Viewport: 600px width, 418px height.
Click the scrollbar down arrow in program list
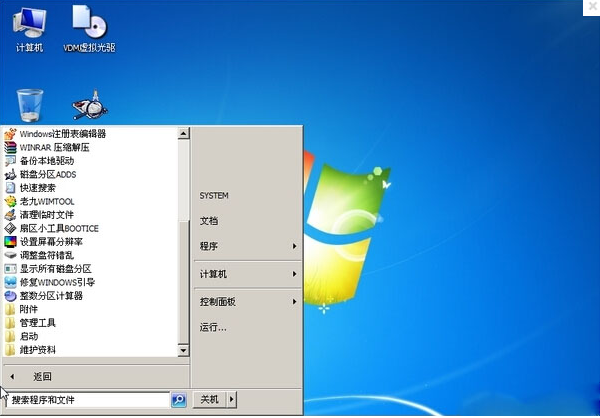[184, 350]
